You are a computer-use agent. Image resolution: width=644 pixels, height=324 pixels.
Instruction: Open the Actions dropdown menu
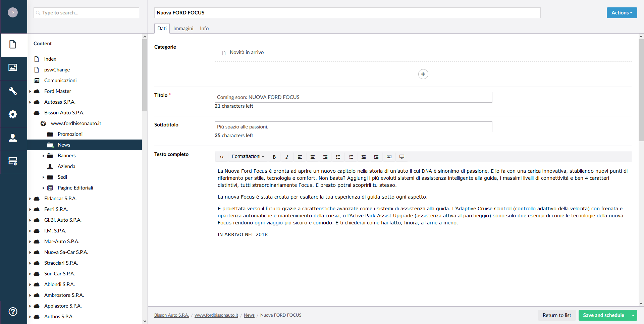[622, 13]
